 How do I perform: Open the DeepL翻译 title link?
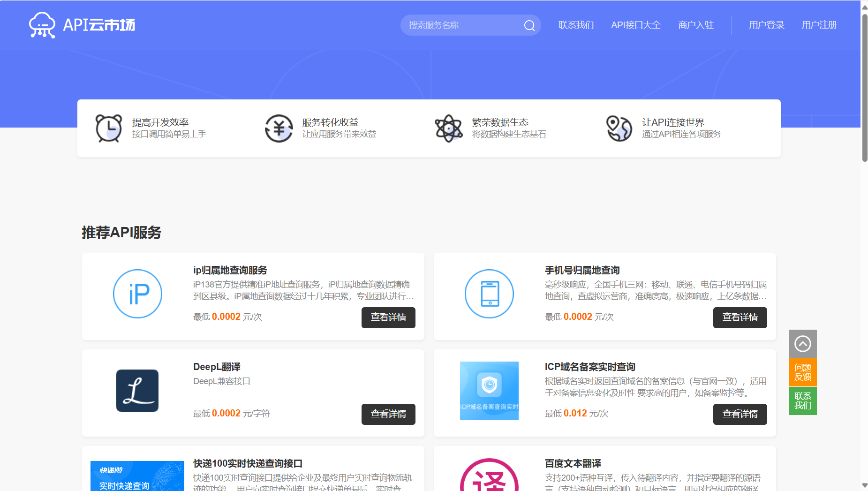(217, 367)
